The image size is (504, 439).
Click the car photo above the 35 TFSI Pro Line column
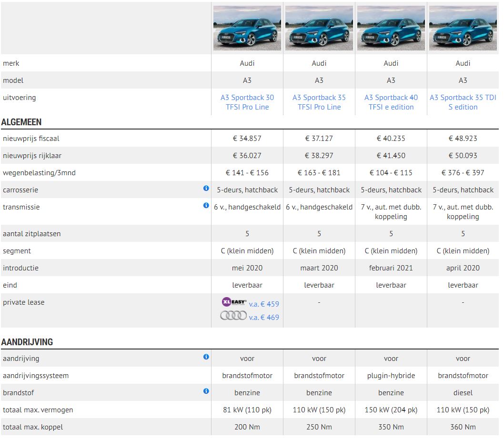pos(319,28)
